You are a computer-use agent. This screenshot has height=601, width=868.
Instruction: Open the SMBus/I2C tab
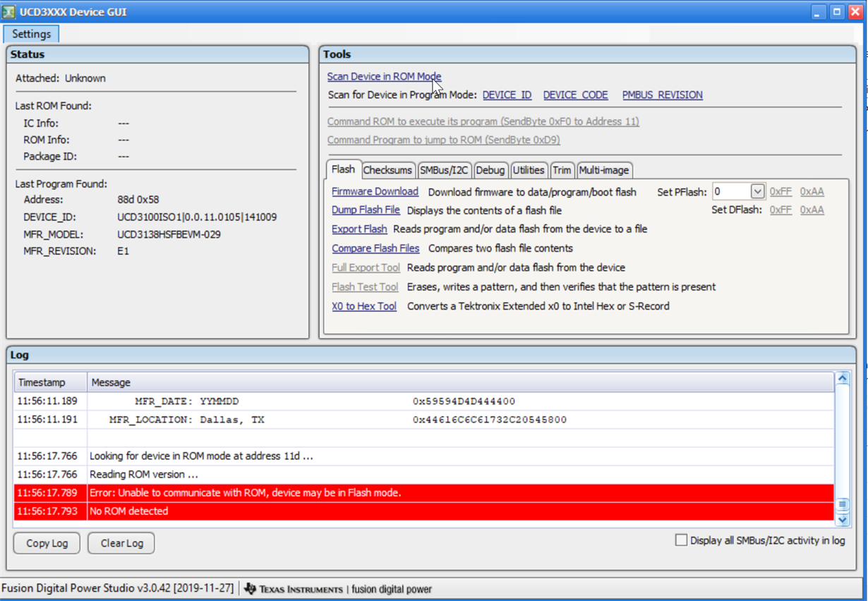pyautogui.click(x=444, y=170)
